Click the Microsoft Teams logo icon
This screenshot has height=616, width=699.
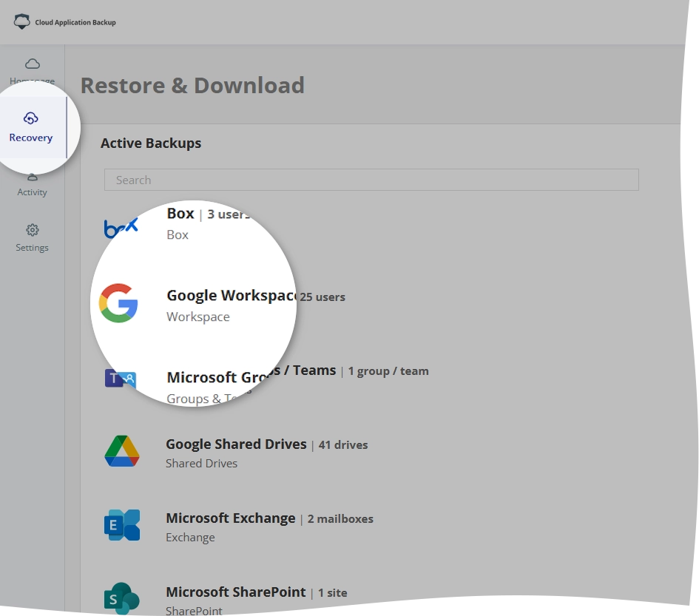(x=121, y=379)
